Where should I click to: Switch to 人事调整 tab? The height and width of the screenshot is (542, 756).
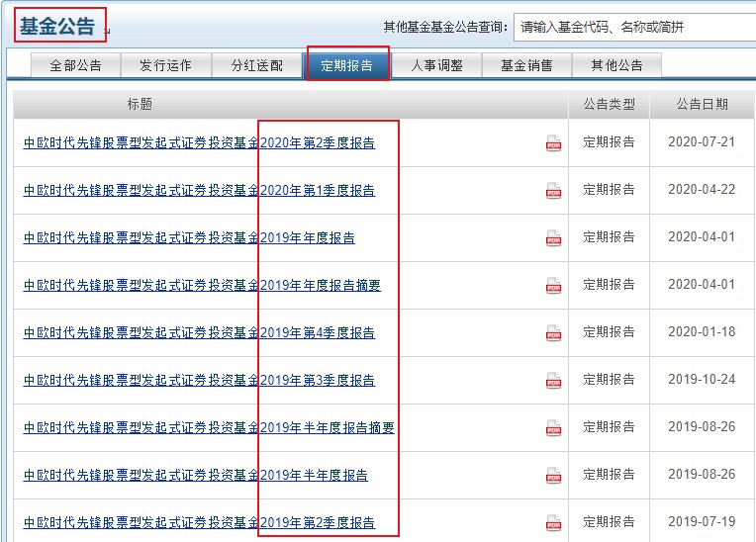pos(436,65)
